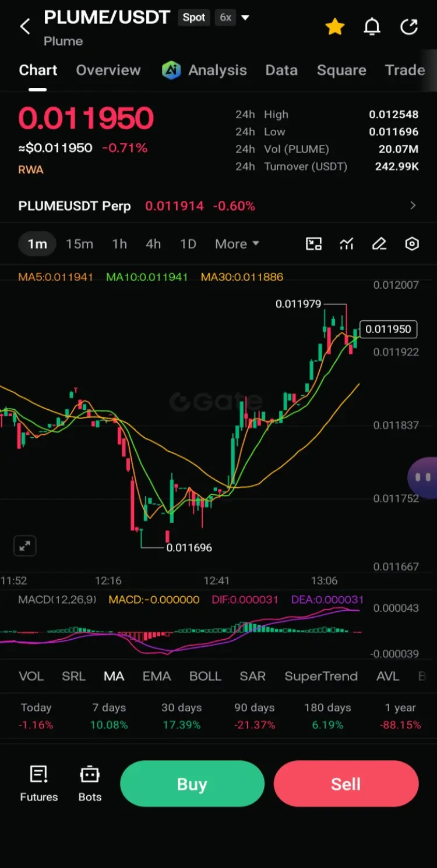Switch to the Overview tab
The image size is (437, 868).
point(108,70)
